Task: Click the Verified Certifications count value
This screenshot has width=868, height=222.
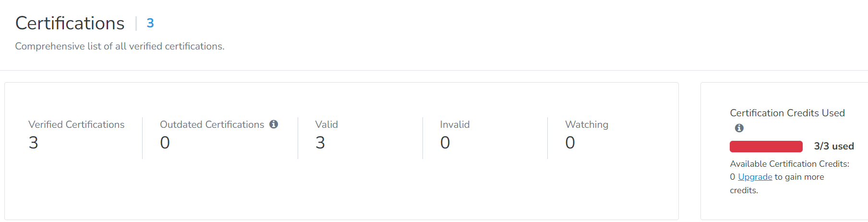Action: 34,143
